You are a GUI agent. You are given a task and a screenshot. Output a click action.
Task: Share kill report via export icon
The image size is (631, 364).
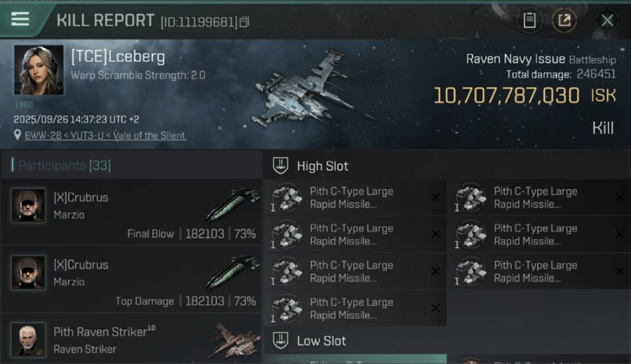(564, 20)
